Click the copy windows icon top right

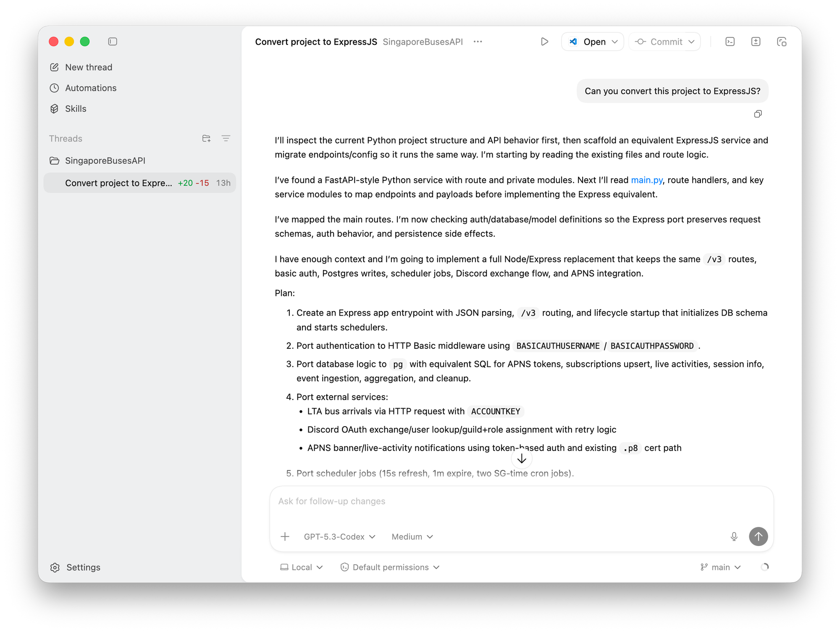pos(781,42)
